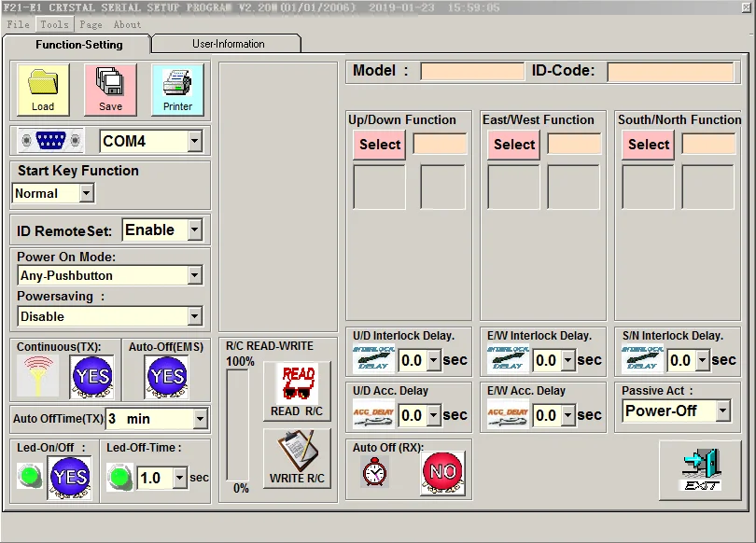Click South/North Function value field beside Select
The image size is (756, 543).
click(708, 144)
